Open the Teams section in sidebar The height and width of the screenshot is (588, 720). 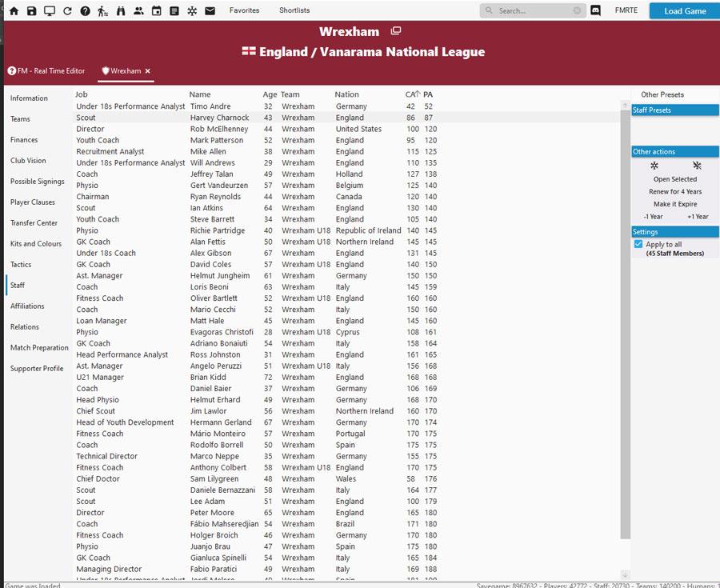(x=20, y=119)
